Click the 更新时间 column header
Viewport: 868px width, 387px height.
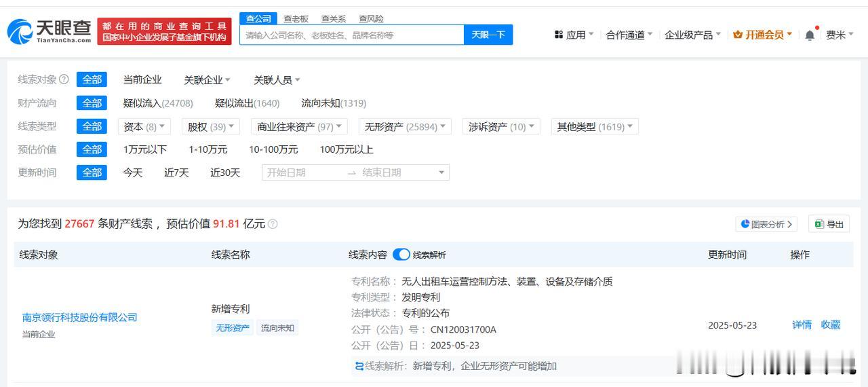tap(727, 255)
